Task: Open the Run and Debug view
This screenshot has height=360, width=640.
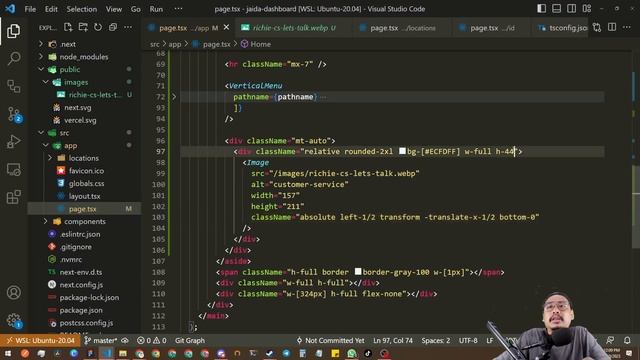Action: click(13, 142)
